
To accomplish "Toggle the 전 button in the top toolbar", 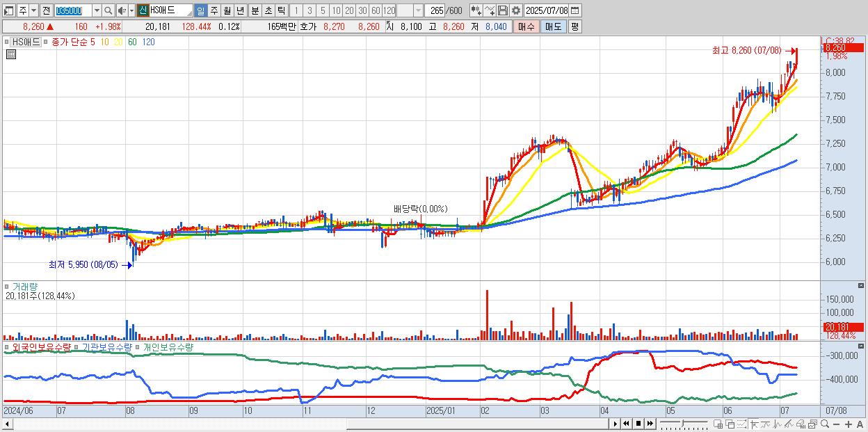I will coord(46,10).
